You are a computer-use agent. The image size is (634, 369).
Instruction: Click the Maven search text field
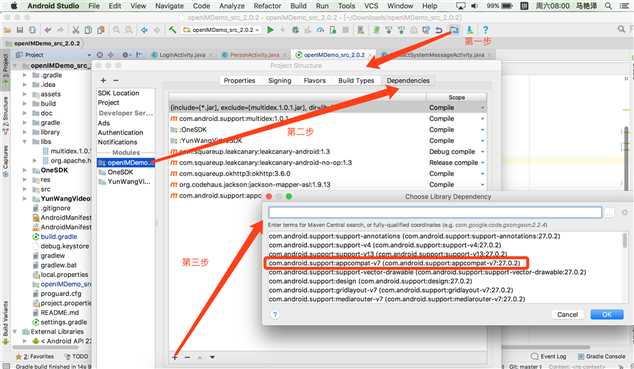[435, 212]
